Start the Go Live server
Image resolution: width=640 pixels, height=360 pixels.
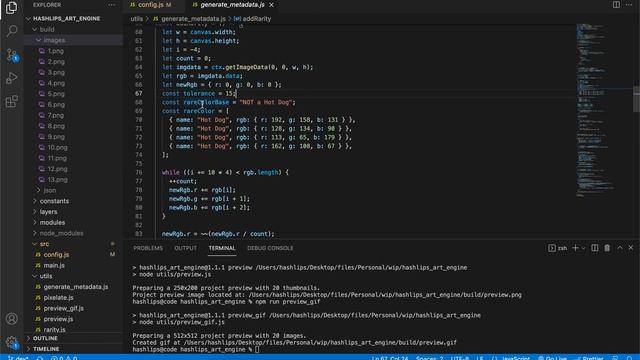coord(552,358)
